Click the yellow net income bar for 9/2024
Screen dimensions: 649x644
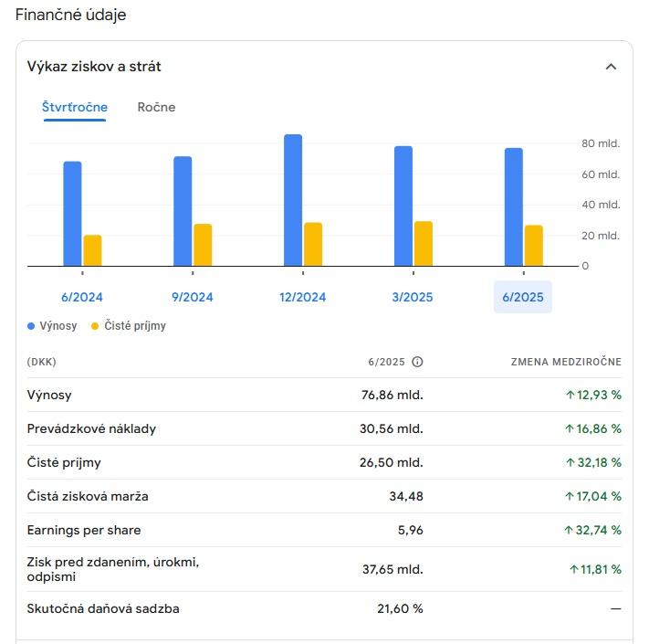tap(203, 245)
